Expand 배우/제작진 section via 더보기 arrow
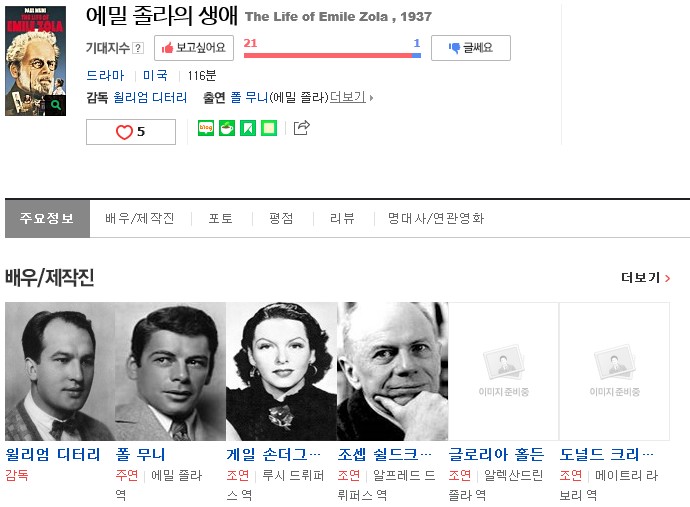The image size is (690, 507). tap(646, 278)
